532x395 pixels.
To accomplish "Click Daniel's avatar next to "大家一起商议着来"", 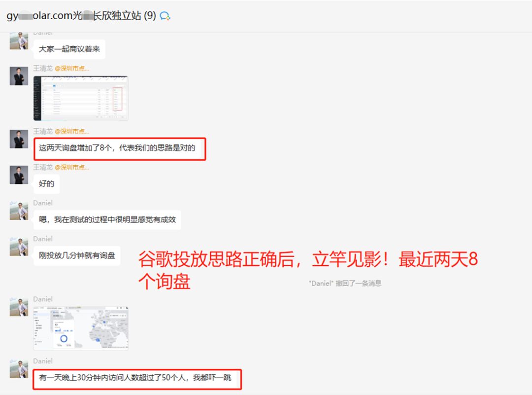I will point(18,40).
